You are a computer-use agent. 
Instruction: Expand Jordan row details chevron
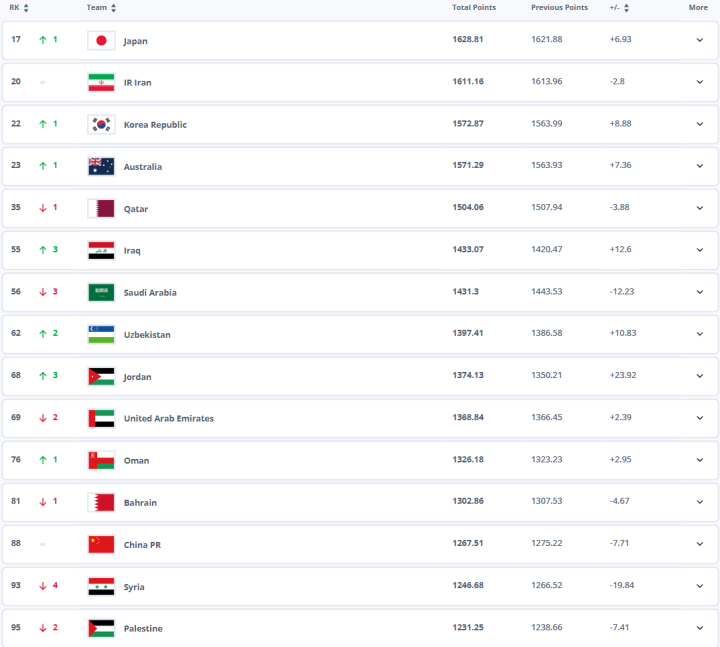pos(700,377)
